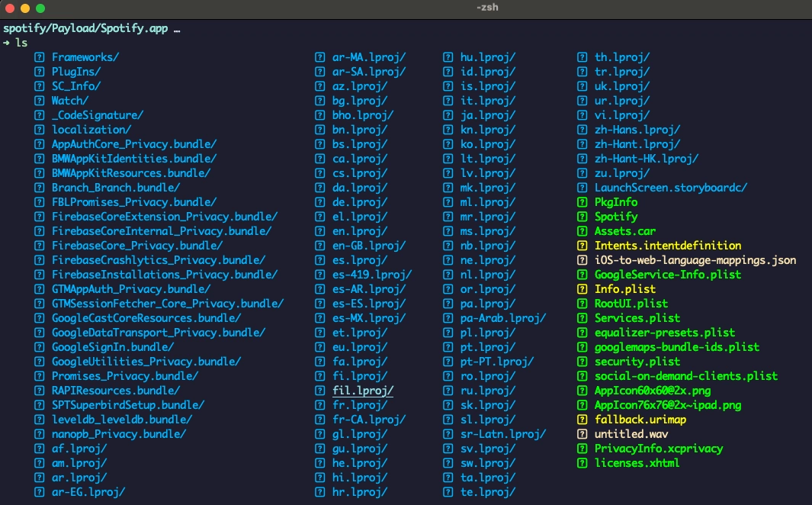Click the icon beside Info.plist

[582, 289]
